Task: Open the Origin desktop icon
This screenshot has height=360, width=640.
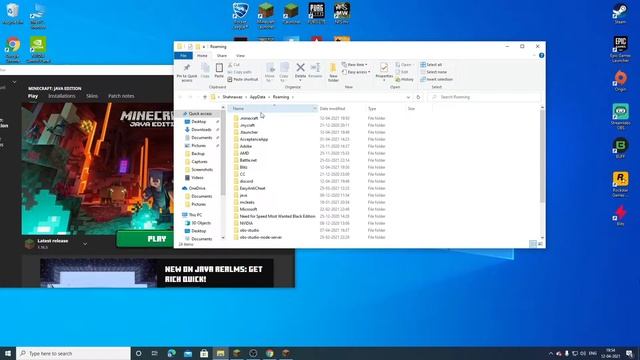Action: [620, 81]
